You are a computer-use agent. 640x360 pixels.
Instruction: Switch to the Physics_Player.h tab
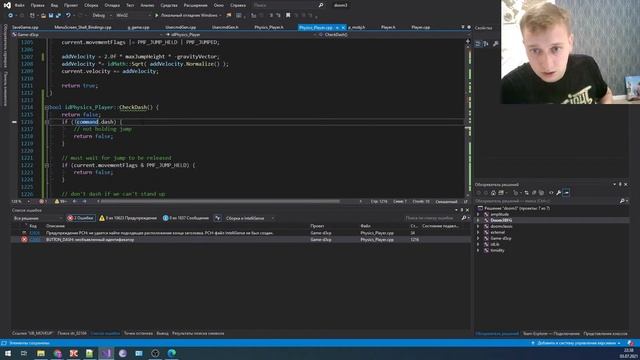[x=269, y=27]
